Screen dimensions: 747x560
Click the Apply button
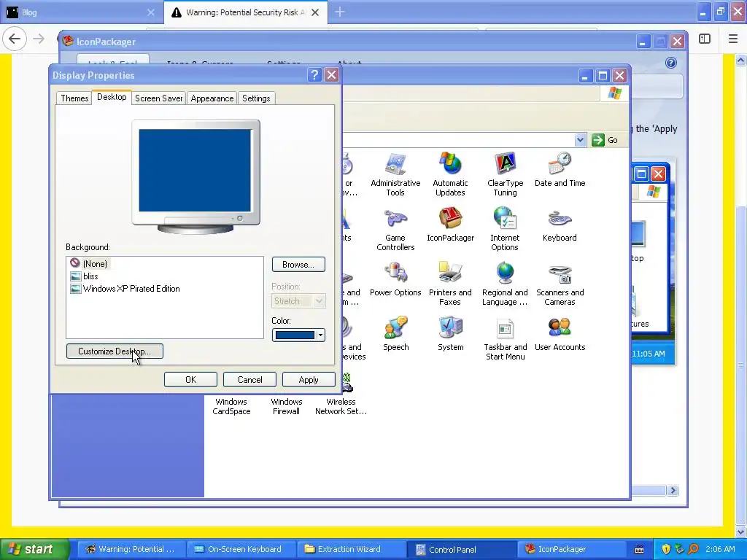pos(309,379)
